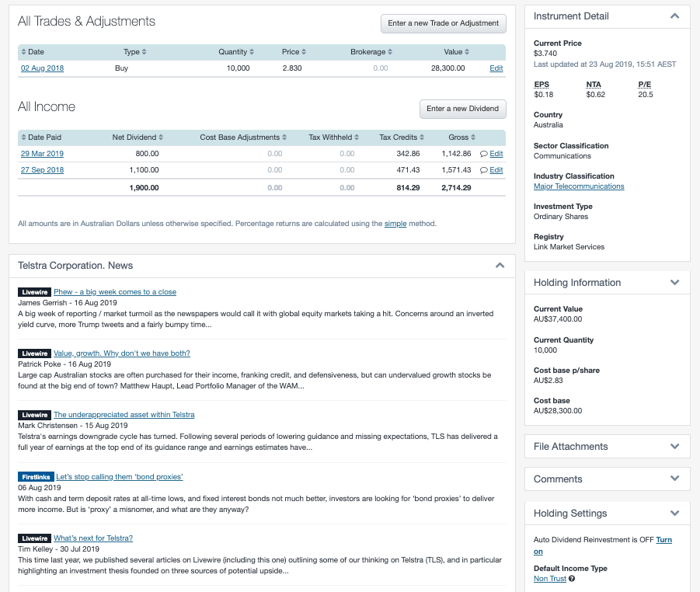This screenshot has width=700, height=592.
Task: Collapse the Instrument Detail panel
Action: point(675,16)
